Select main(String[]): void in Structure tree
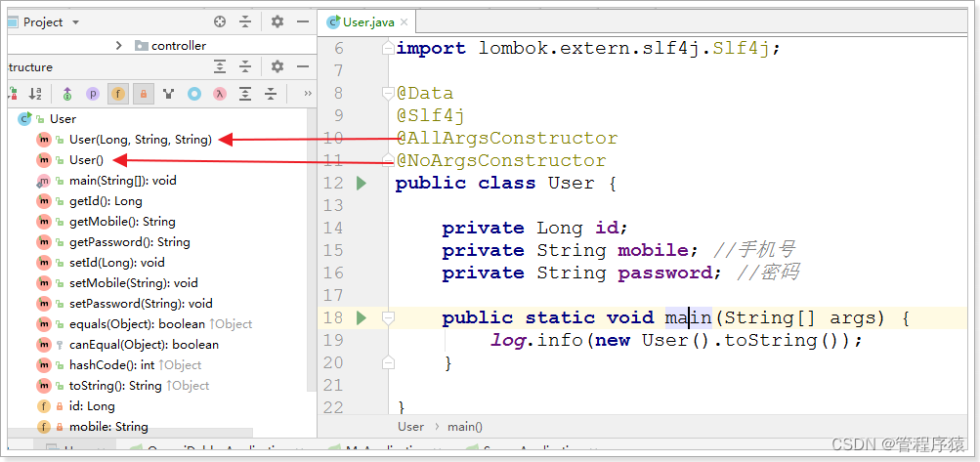This screenshot has height=462, width=980. click(x=122, y=181)
